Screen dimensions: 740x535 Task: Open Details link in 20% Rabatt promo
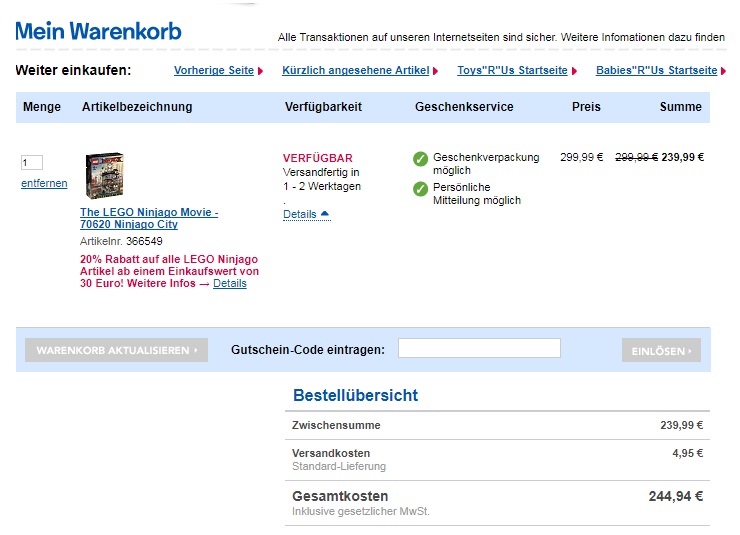click(229, 284)
